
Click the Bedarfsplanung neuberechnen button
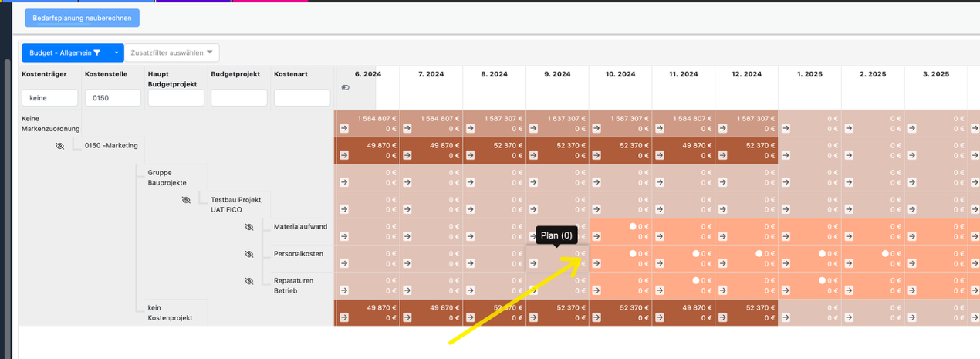tap(82, 18)
